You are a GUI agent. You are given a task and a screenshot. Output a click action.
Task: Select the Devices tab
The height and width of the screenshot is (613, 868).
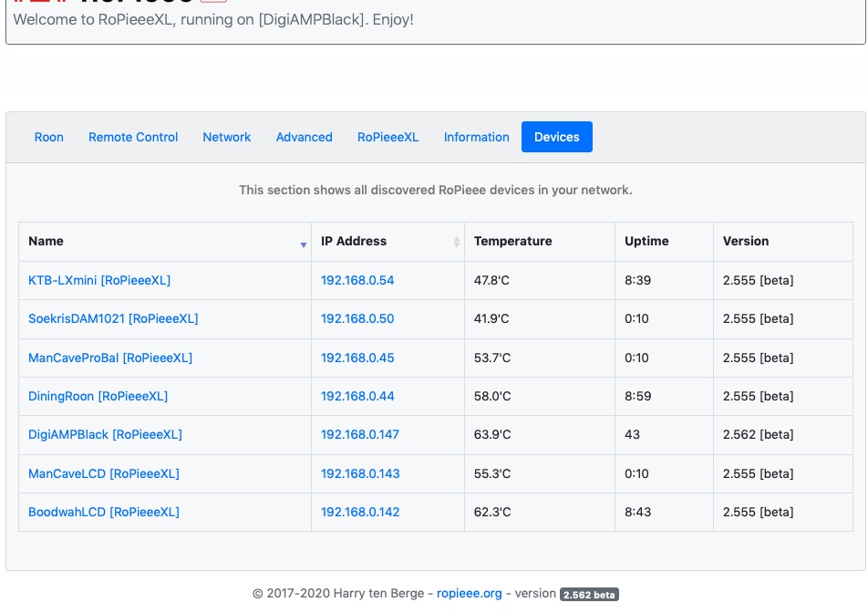point(557,137)
